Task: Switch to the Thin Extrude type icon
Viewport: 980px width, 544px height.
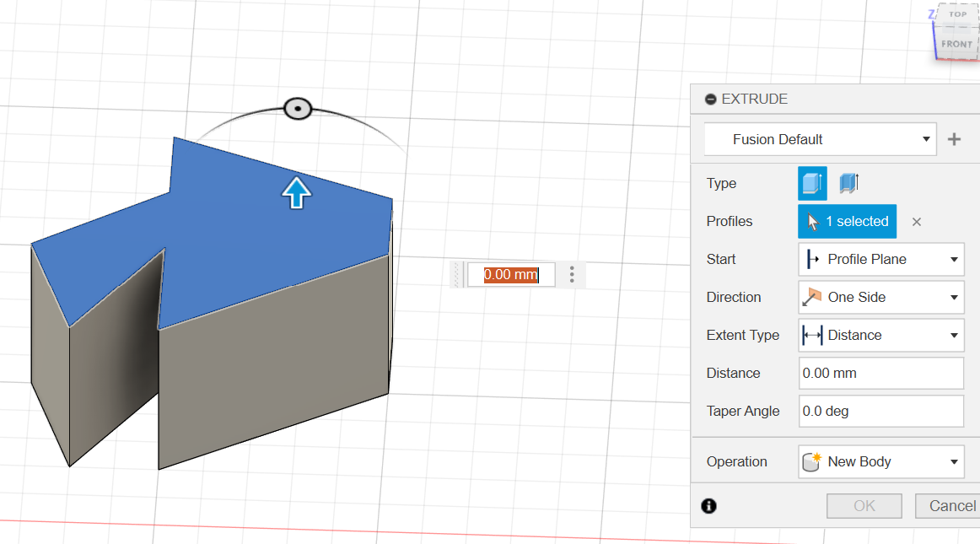Action: click(x=848, y=183)
